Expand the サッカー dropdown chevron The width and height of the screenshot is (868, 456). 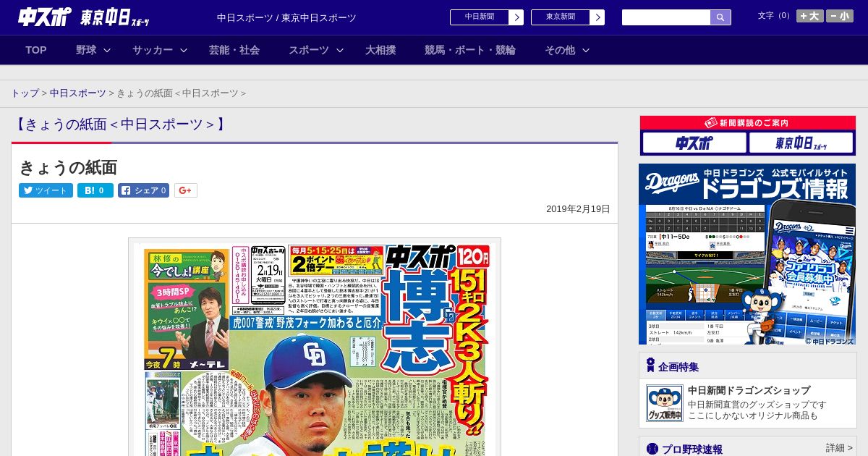tap(184, 50)
